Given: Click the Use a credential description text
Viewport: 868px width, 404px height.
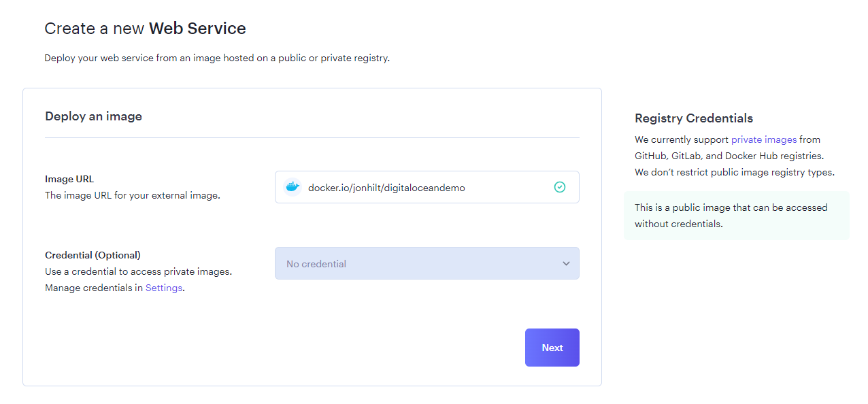Looking at the screenshot, I should pos(139,271).
